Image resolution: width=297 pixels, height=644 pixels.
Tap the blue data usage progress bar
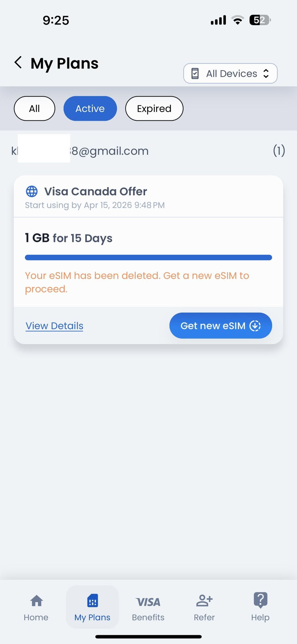(148, 258)
